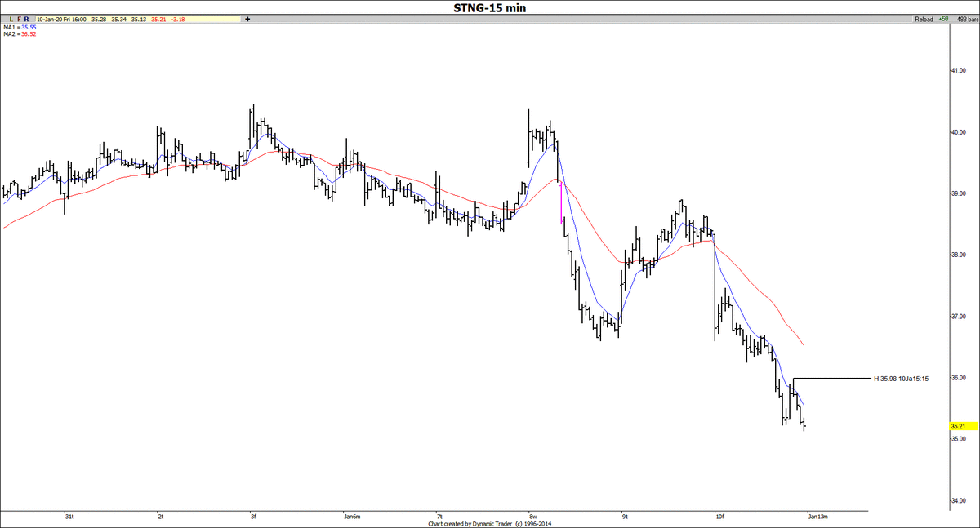Click the 483 bars count label

pos(965,18)
